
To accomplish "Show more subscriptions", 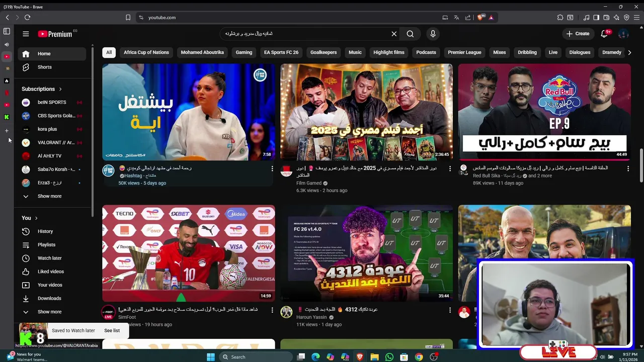I will coord(52,196).
